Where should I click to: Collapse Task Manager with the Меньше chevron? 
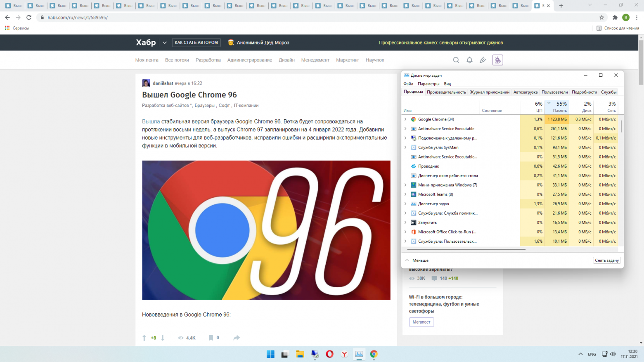407,260
